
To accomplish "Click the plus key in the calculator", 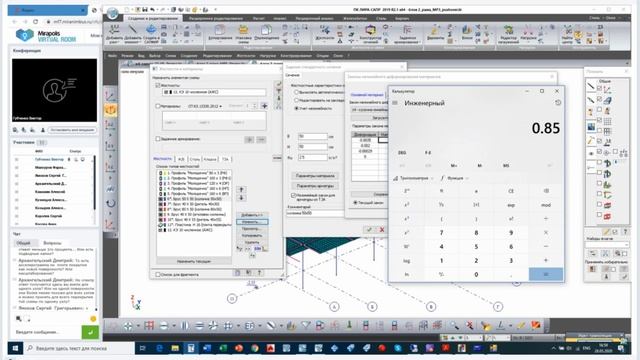I will tap(546, 260).
